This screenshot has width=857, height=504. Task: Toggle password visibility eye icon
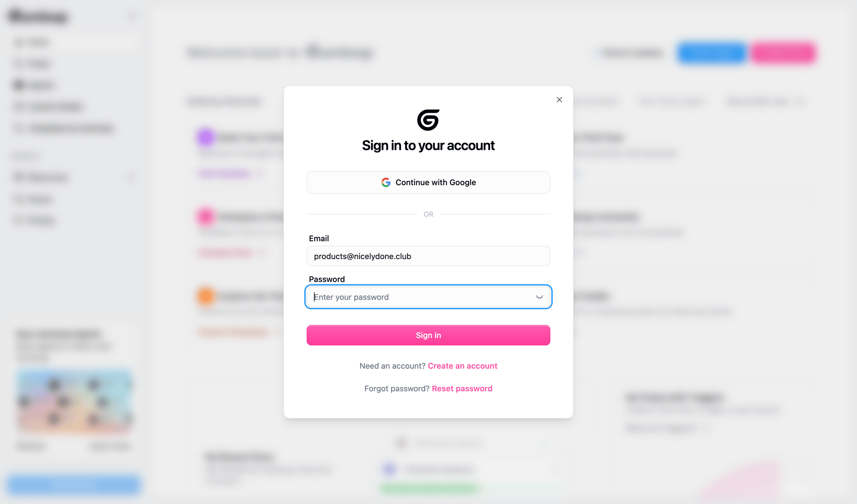(x=539, y=297)
